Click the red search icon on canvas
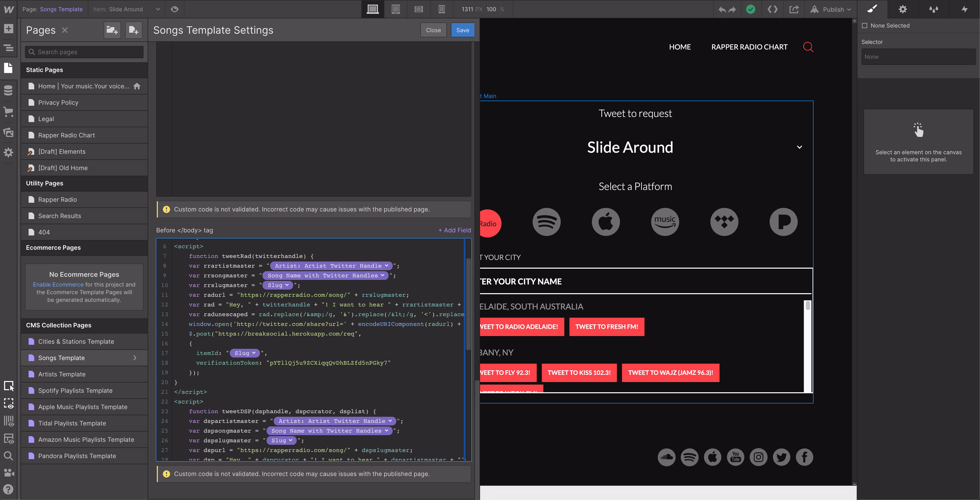This screenshot has height=500, width=980. [808, 47]
